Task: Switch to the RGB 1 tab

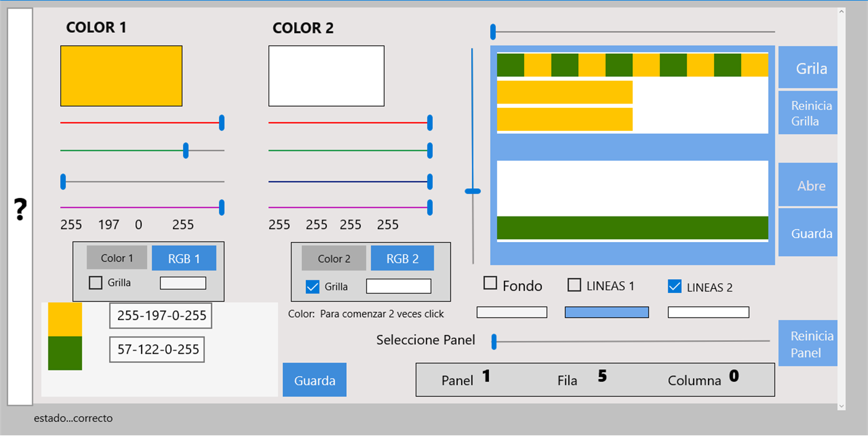Action: click(x=184, y=257)
